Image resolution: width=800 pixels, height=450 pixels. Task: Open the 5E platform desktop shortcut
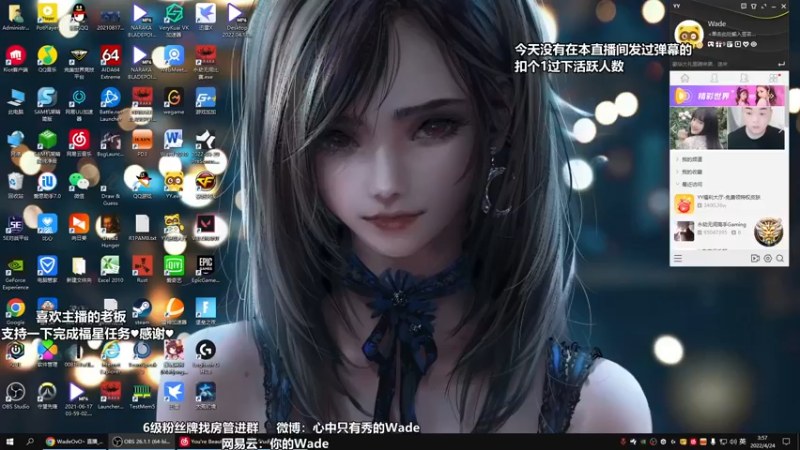tap(15, 228)
